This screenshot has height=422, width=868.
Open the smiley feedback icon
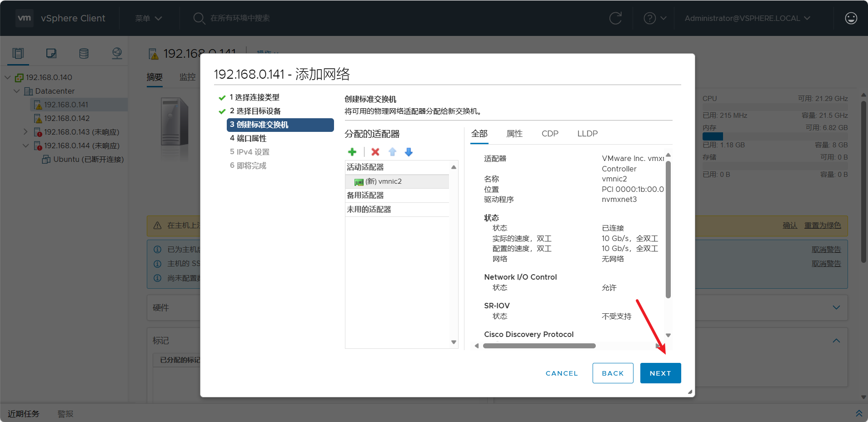tap(851, 18)
